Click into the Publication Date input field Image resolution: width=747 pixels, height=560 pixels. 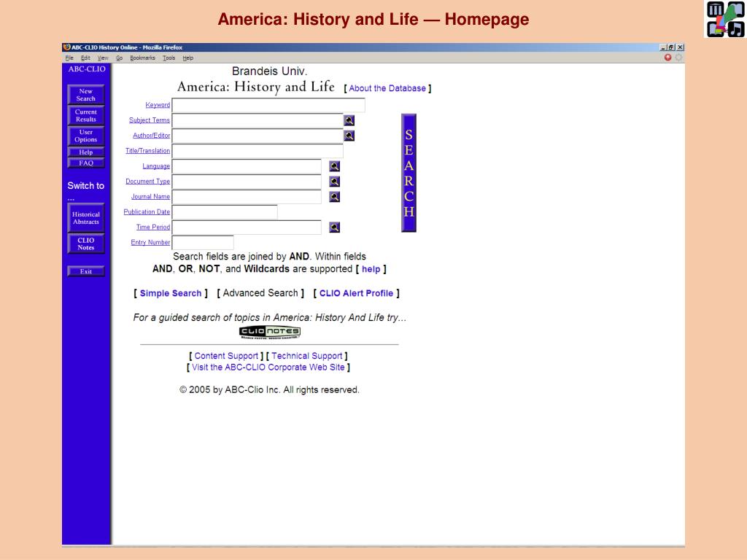[225, 212]
